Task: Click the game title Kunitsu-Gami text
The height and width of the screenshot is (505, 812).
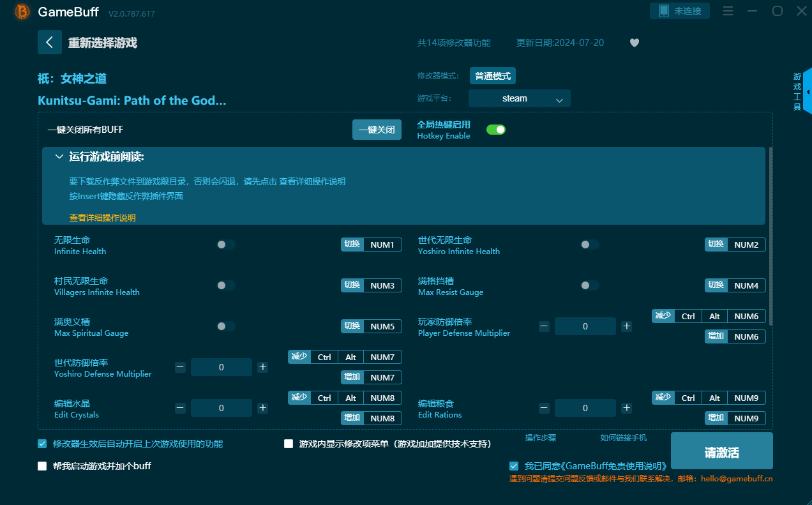Action: coord(132,100)
